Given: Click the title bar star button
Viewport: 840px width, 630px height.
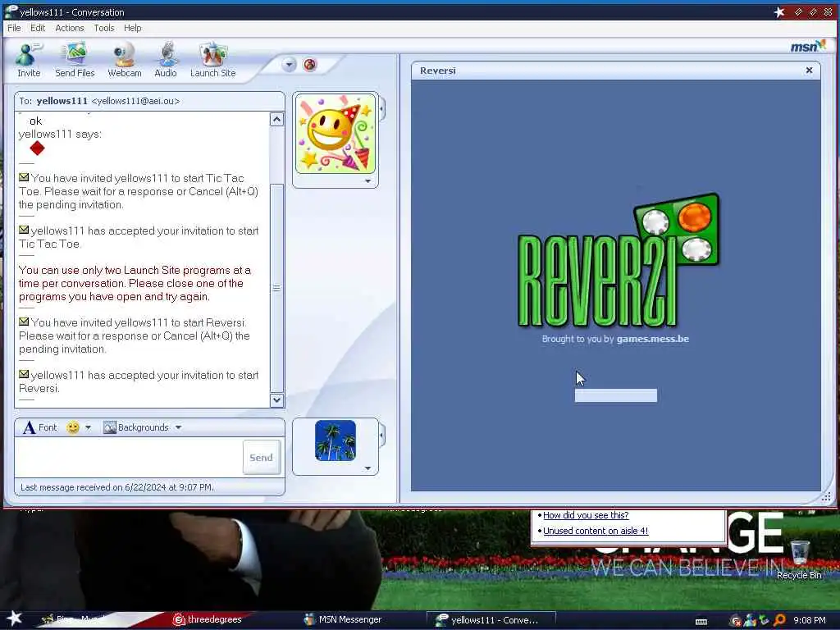Looking at the screenshot, I should (x=779, y=11).
